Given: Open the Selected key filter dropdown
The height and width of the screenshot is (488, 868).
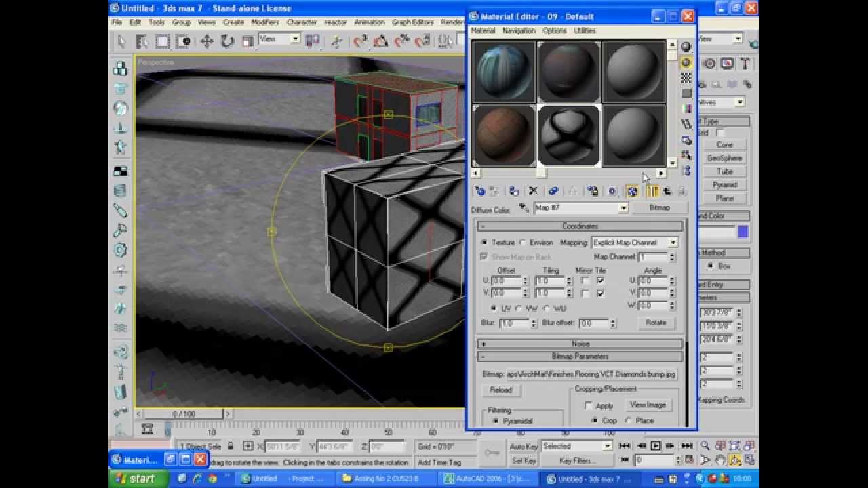Looking at the screenshot, I should click(x=608, y=446).
